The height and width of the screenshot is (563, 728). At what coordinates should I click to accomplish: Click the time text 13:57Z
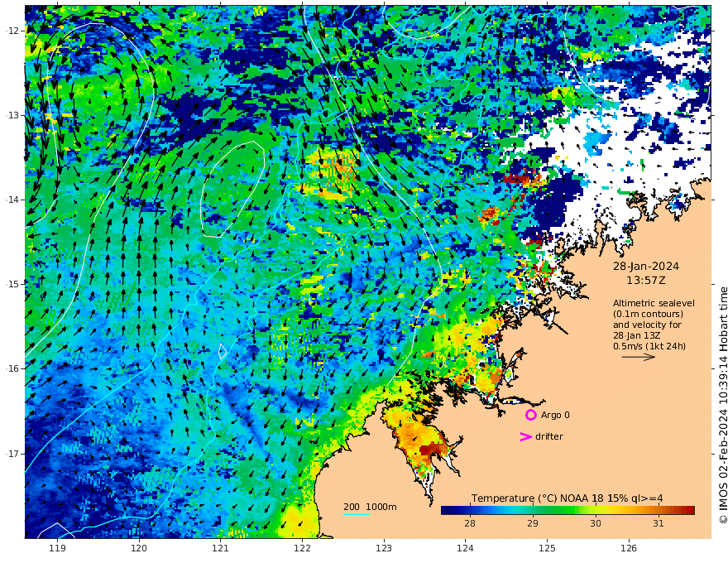click(x=646, y=281)
